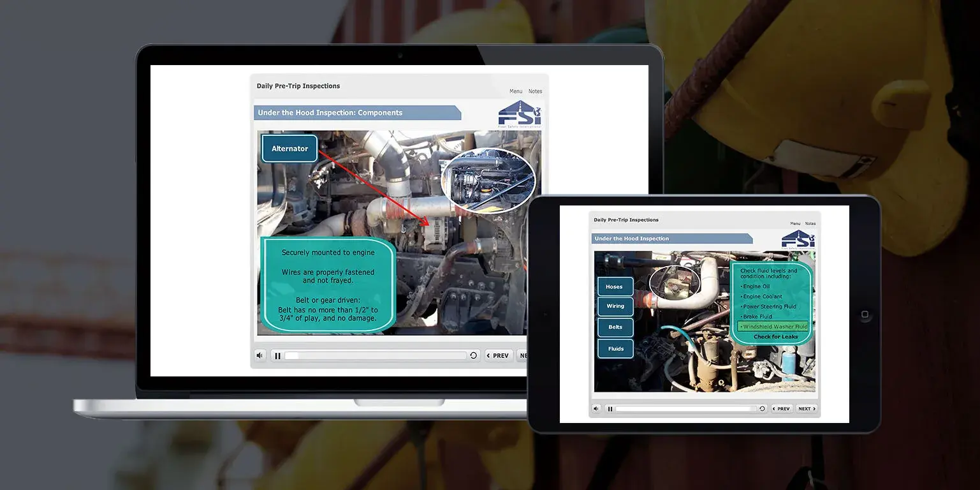
Task: Click the 'Engine Coolant' list item on tablet
Action: 762,297
